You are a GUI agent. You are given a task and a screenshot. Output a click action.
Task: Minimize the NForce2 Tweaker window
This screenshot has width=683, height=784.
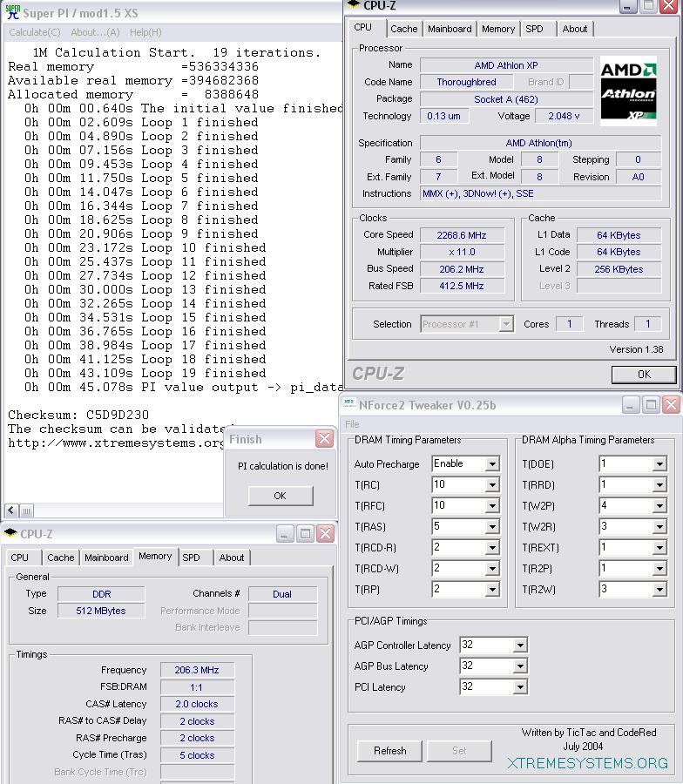pos(631,404)
